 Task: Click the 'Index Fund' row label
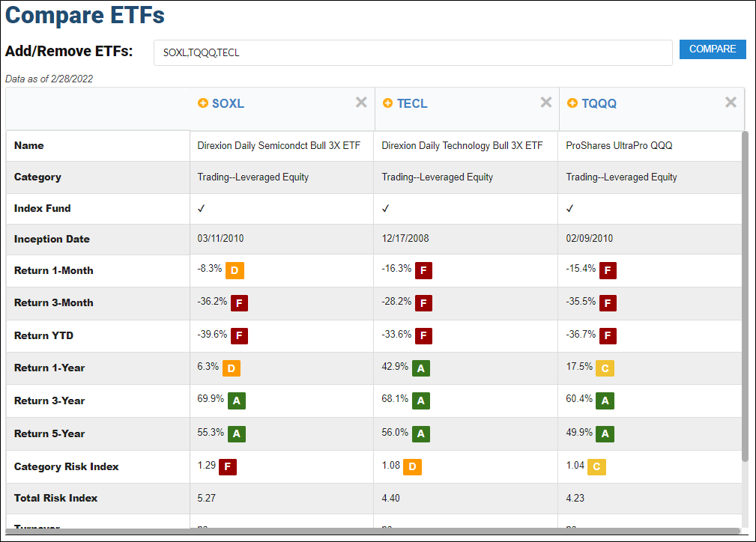pyautogui.click(x=42, y=208)
